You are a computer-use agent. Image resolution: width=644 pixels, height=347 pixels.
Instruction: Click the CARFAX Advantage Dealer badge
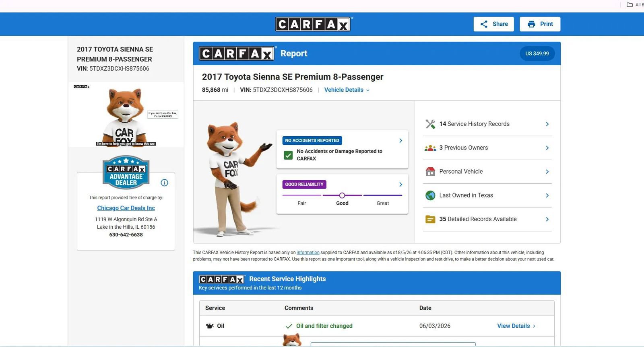click(x=126, y=172)
